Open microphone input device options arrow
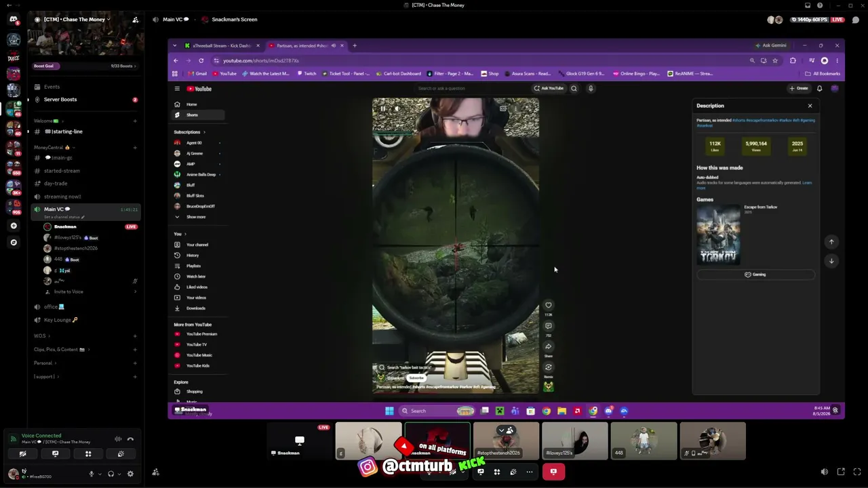 pos(100,474)
